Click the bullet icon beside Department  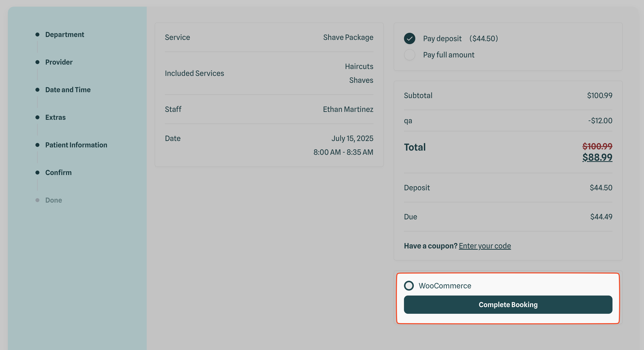[x=37, y=35]
